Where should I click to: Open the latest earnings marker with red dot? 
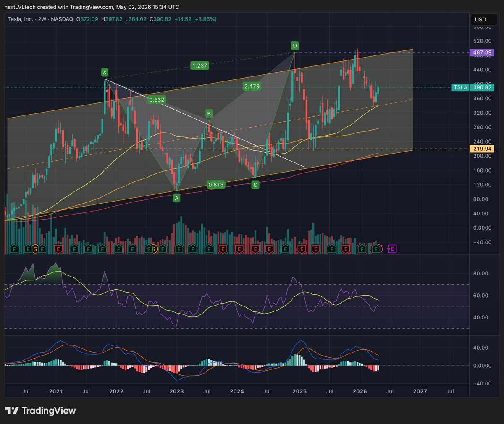(x=376, y=249)
